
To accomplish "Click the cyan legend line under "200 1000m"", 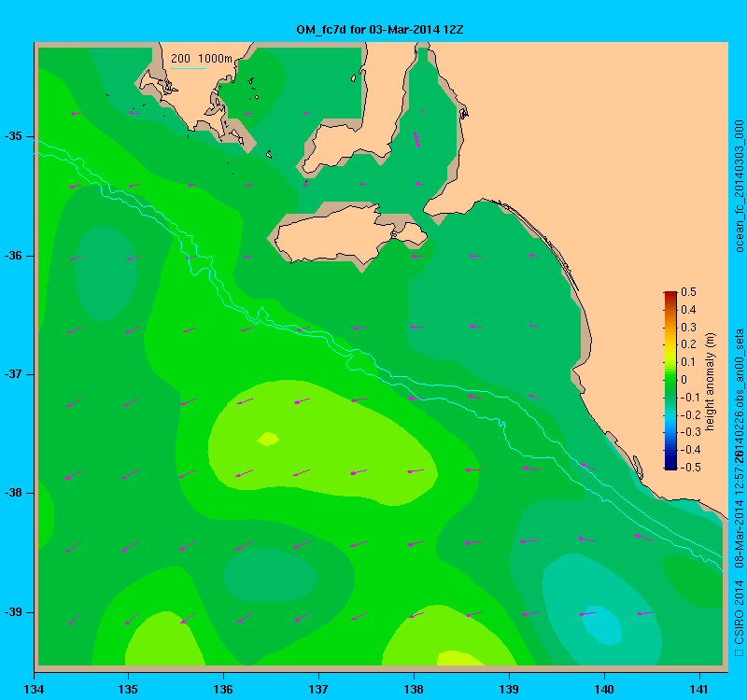I will tap(189, 68).
